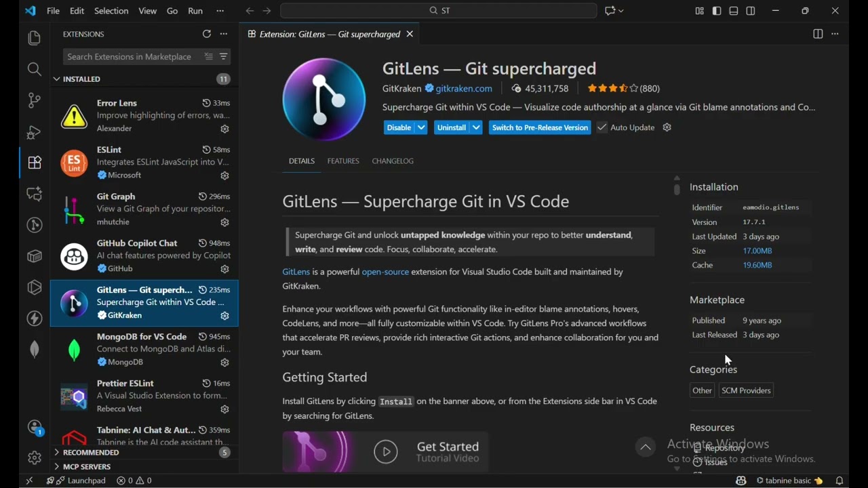This screenshot has height=488, width=868.
Task: Play the Get Started tutorial video thumbnail
Action: [386, 452]
